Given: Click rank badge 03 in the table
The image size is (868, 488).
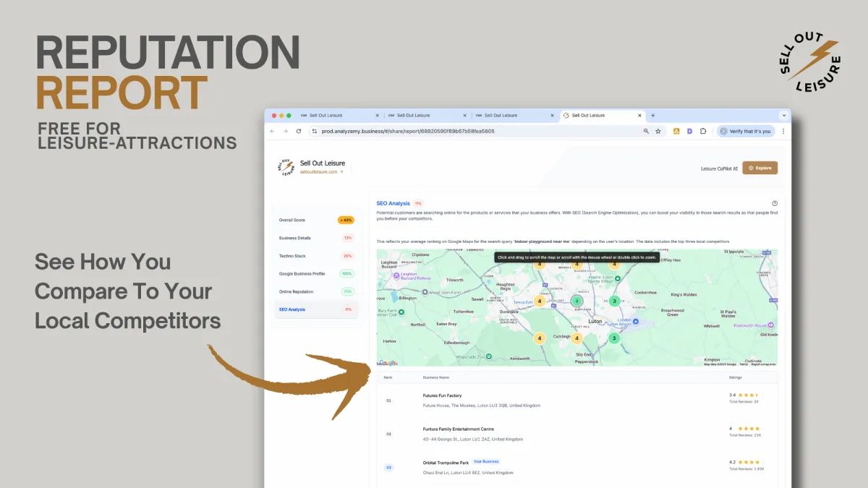Looking at the screenshot, I should (x=388, y=468).
